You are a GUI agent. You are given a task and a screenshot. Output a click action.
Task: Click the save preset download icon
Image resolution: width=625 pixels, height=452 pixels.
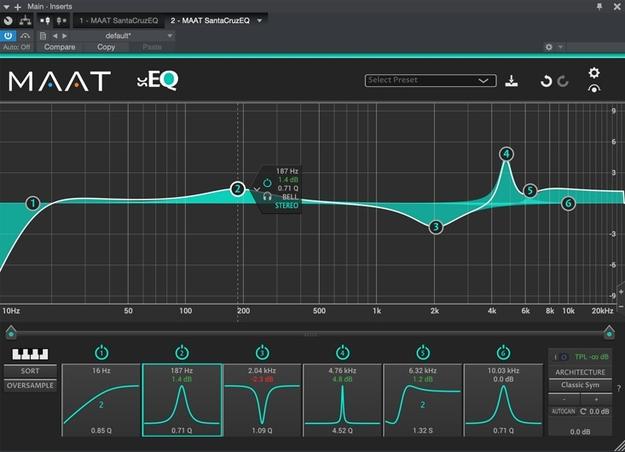point(511,81)
